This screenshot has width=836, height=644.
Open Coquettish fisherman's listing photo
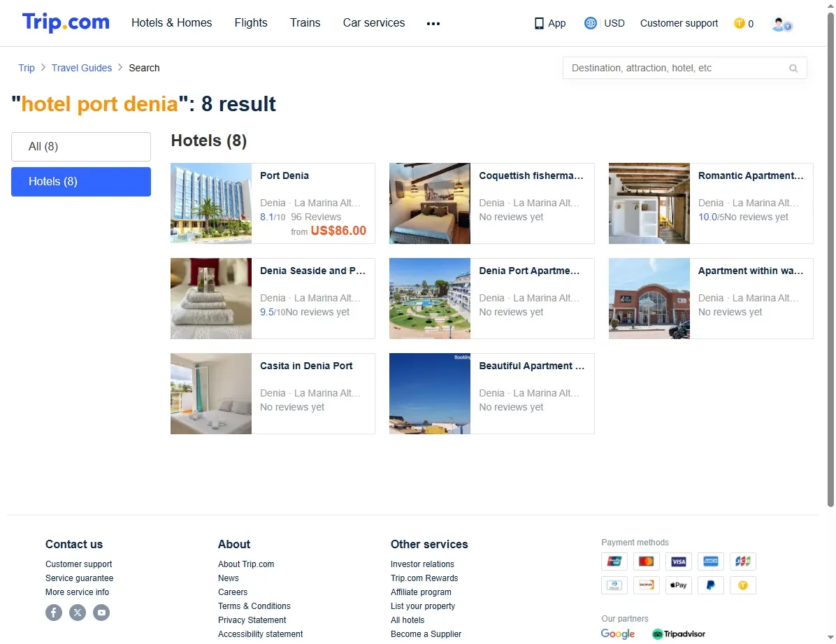(x=430, y=203)
